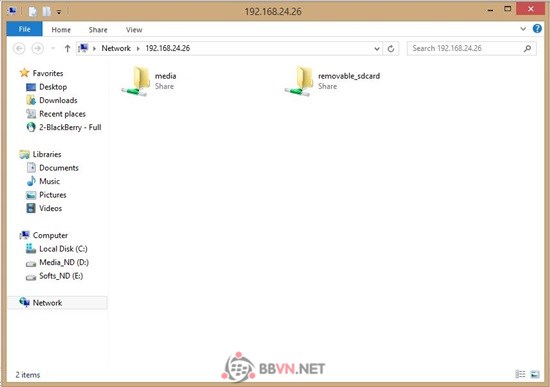Expand the ribbon with the chevron
The height and width of the screenshot is (387, 550).
pyautogui.click(x=523, y=29)
